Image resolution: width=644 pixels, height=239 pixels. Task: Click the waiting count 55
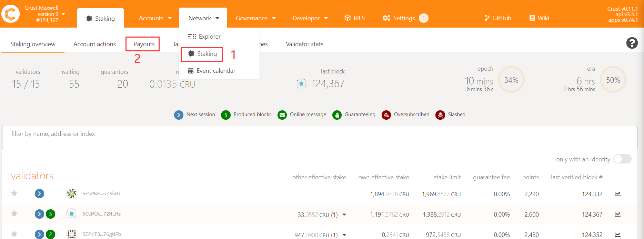74,84
